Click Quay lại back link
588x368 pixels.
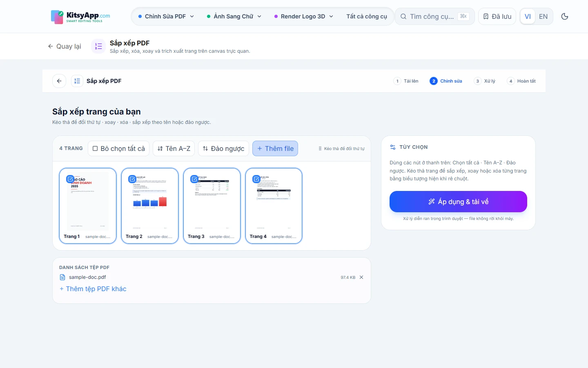tap(65, 46)
